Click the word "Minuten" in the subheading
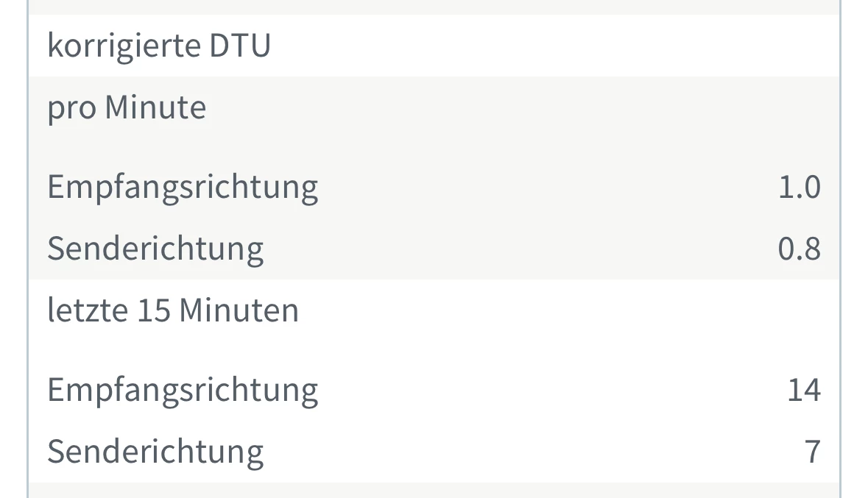Screen dimensions: 868x498 tap(239, 310)
